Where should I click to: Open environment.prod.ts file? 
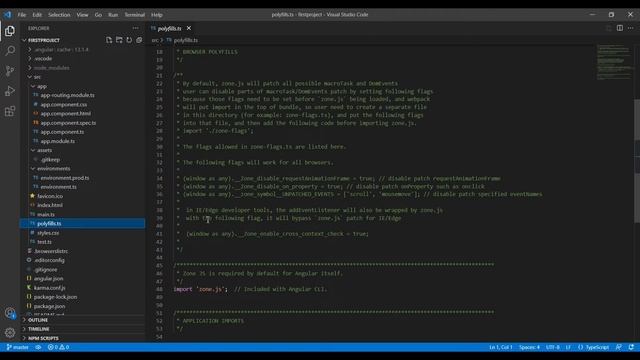pos(65,178)
